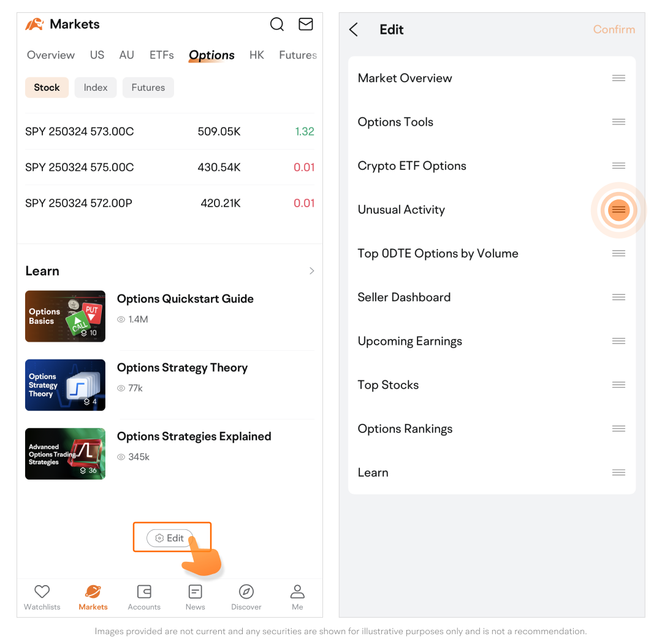Open Discover compass icon
Viewport: 662px width, 644px height.
click(x=246, y=592)
